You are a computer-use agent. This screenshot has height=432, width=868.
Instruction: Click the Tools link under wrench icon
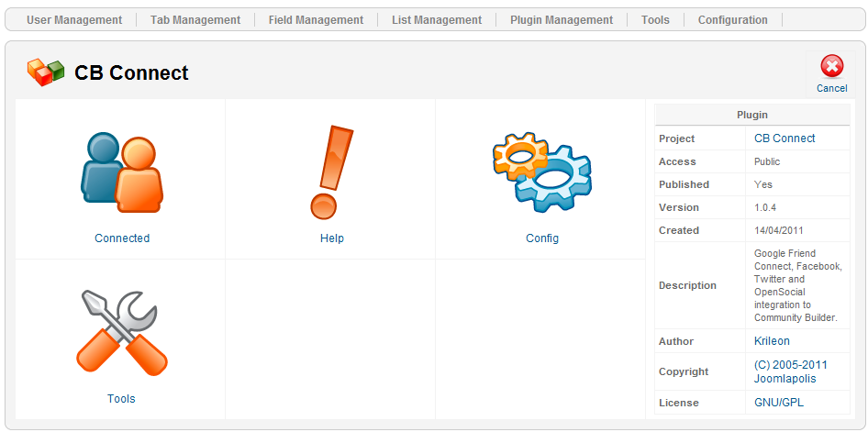tap(121, 399)
